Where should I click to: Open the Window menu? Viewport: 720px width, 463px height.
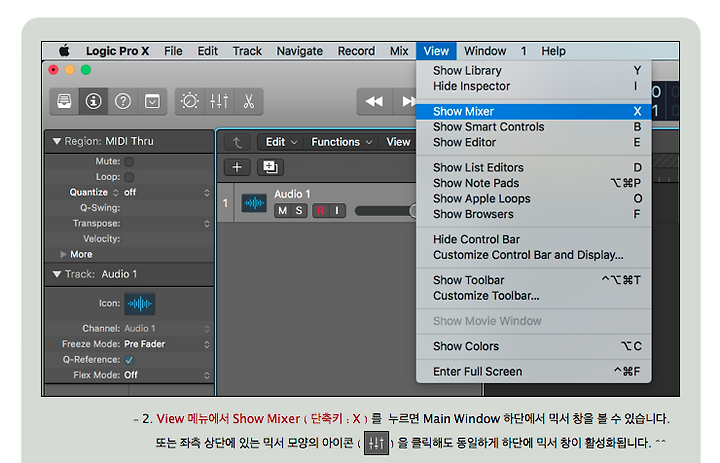tap(485, 51)
